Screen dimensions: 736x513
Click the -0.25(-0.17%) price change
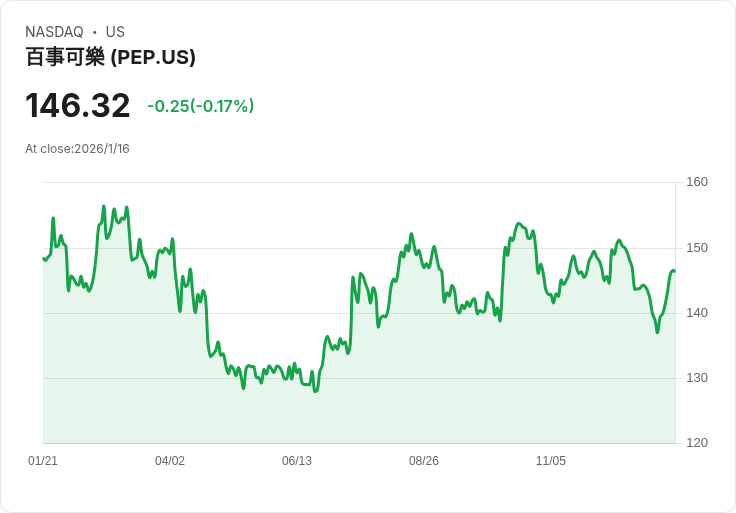pos(200,106)
